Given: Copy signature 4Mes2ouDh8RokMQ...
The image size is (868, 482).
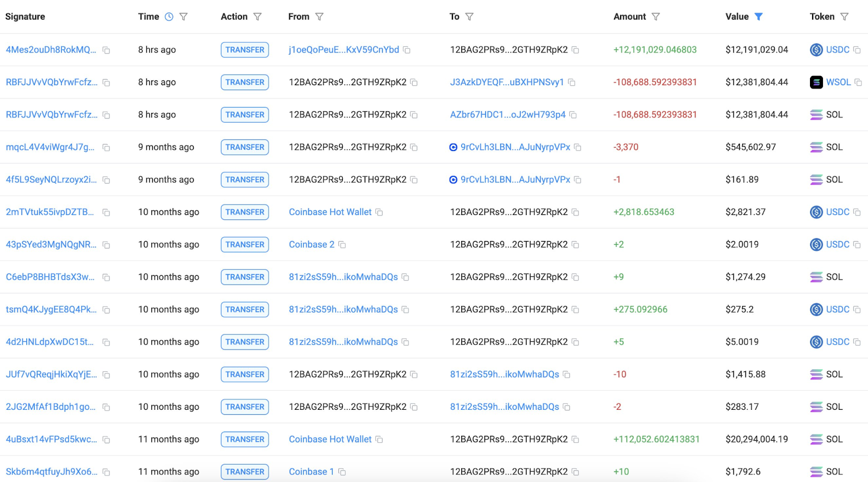Looking at the screenshot, I should tap(106, 50).
